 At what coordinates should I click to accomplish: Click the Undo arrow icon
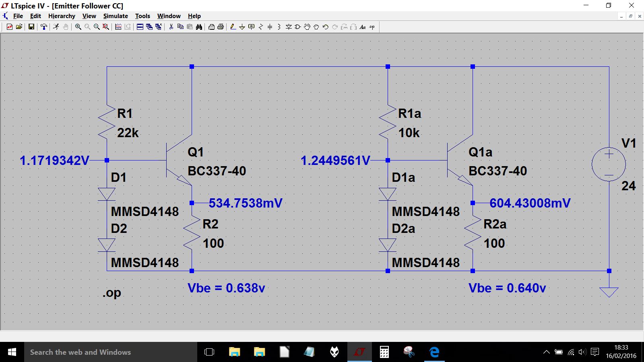(x=326, y=27)
